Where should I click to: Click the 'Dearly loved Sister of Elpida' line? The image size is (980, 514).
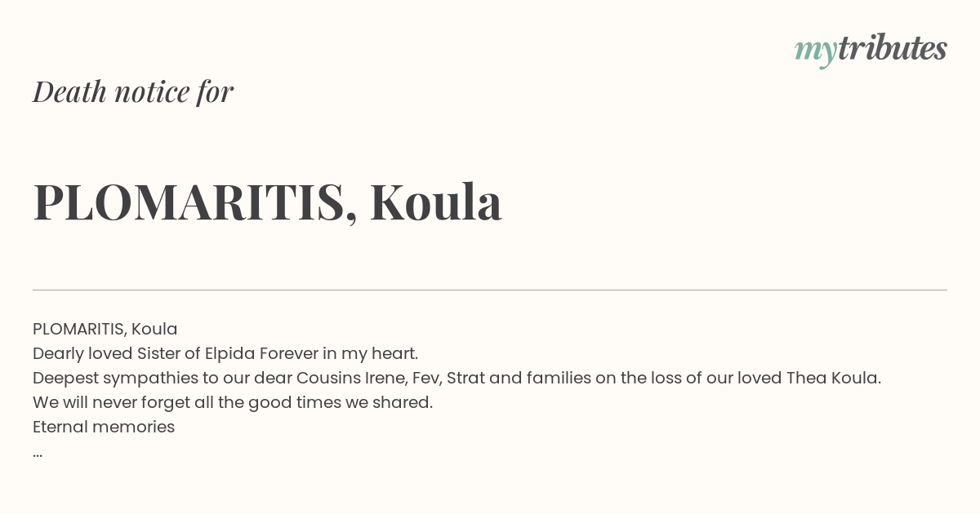[x=225, y=353]
